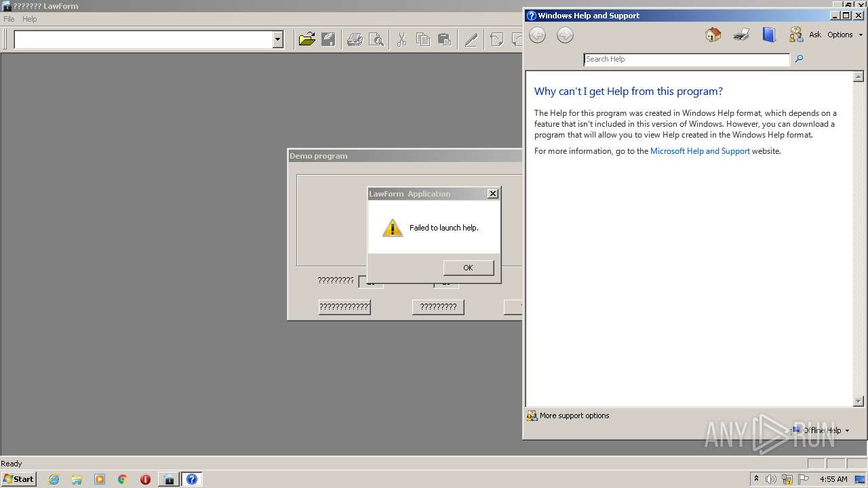Open Help and Support home icon
Image resolution: width=868 pixels, height=488 pixels.
[x=713, y=35]
